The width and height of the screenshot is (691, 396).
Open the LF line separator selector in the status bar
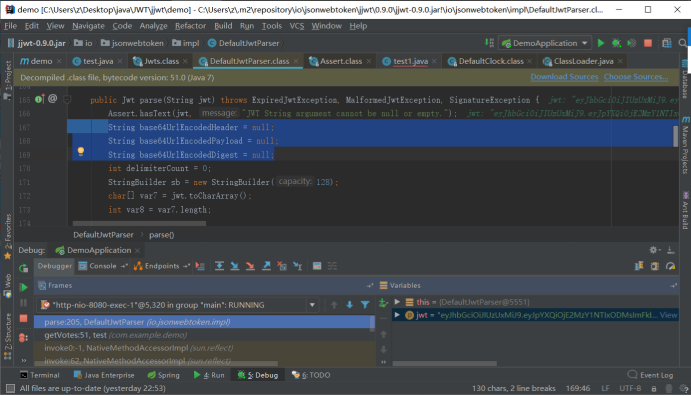(x=605, y=389)
